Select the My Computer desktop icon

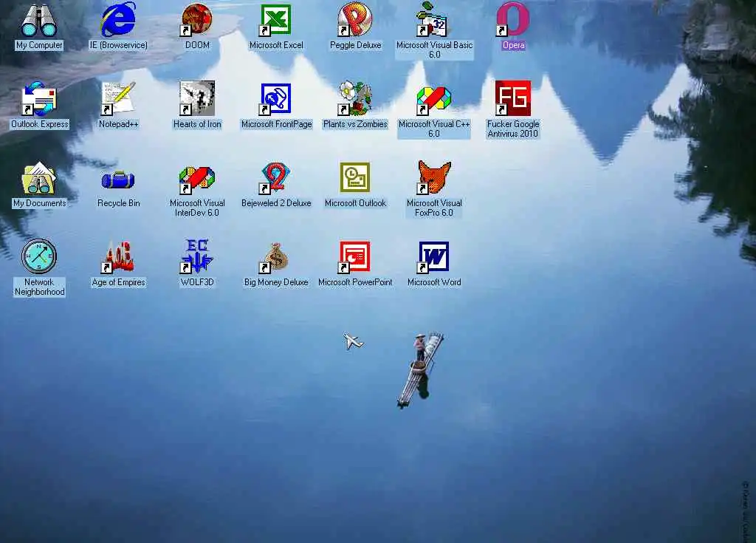pyautogui.click(x=39, y=20)
